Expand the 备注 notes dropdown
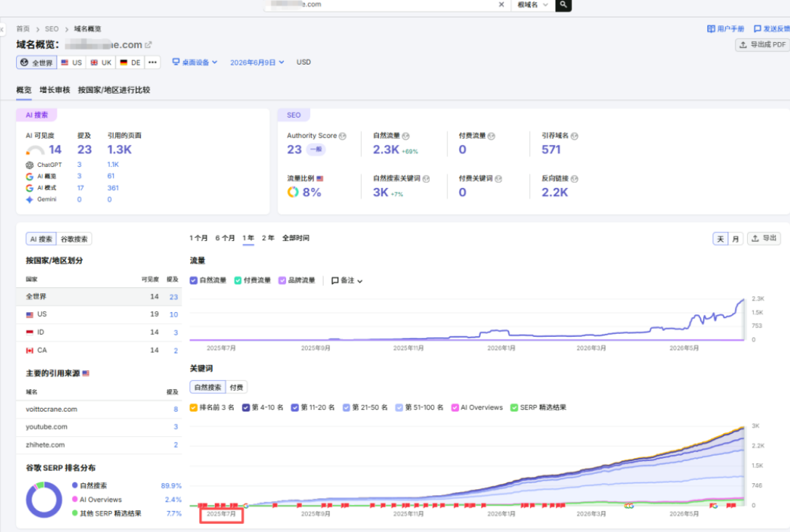Image resolution: width=790 pixels, height=532 pixels. click(346, 281)
